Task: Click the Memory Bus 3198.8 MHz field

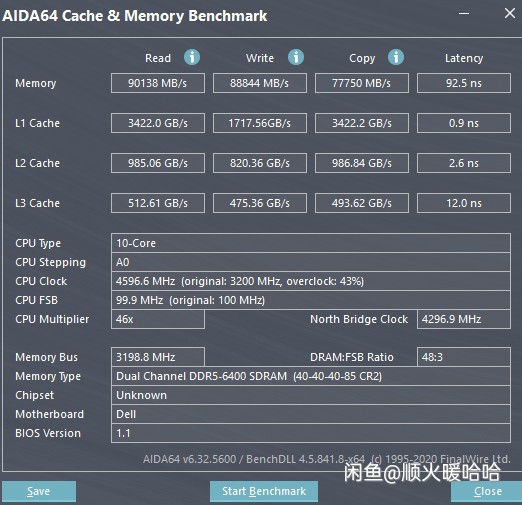Action: pyautogui.click(x=158, y=357)
